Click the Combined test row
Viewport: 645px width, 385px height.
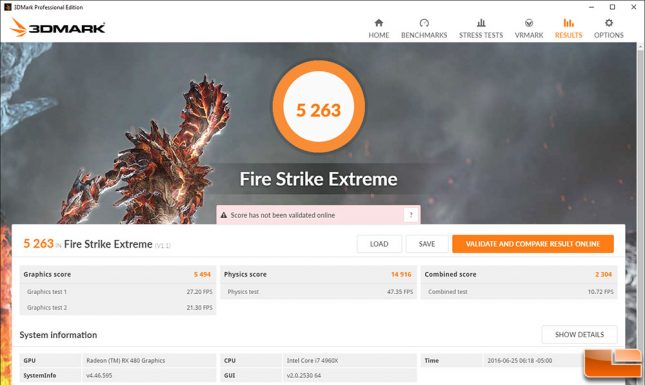519,292
